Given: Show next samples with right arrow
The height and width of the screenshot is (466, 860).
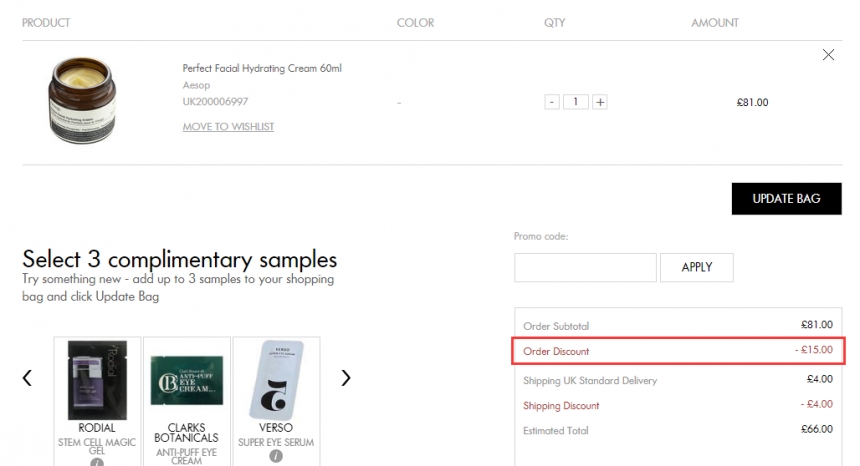Looking at the screenshot, I should tap(346, 378).
